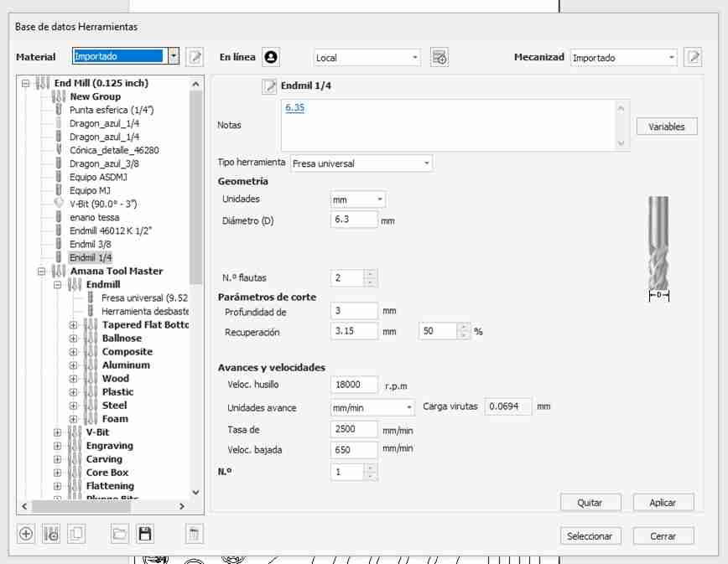Collapse the Amana Tool Master group
The height and width of the screenshot is (564, 728).
41,272
